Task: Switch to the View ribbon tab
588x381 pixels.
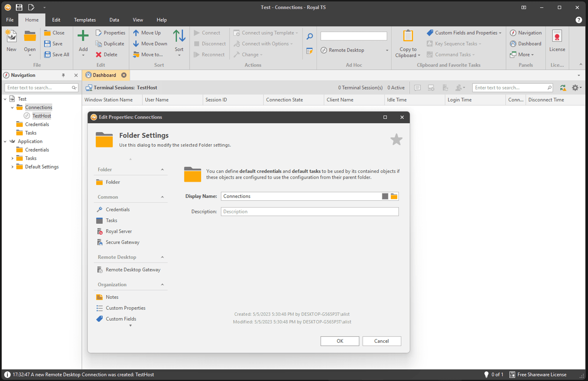Action: (x=138, y=20)
